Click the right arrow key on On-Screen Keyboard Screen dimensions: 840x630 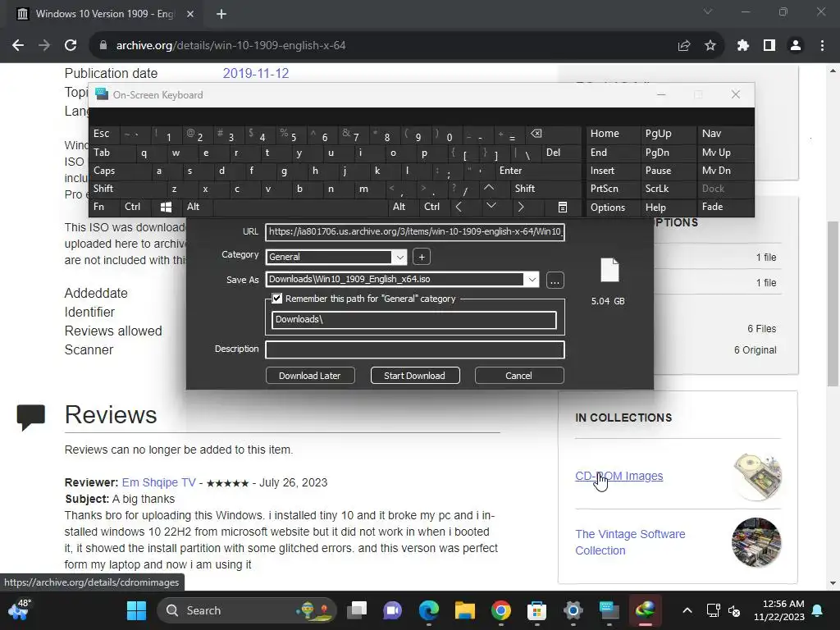pos(520,206)
